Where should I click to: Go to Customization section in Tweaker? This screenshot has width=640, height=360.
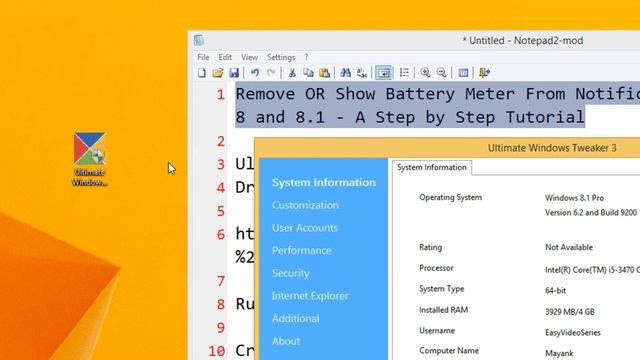pyautogui.click(x=305, y=205)
